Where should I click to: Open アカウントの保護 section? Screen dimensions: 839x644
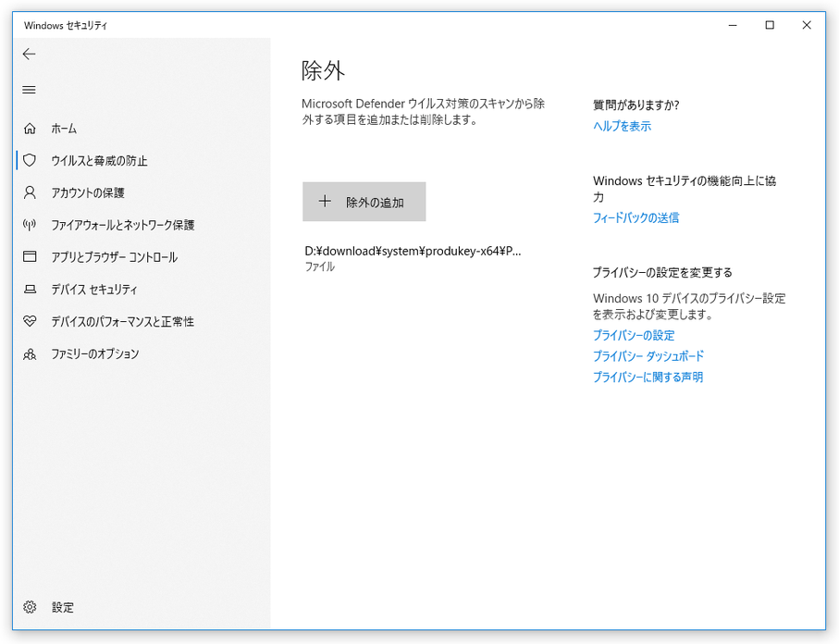coord(88,192)
